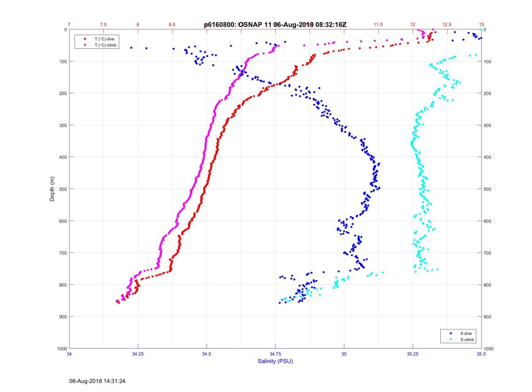Image resolution: width=532 pixels, height=392 pixels.
Task: Click '200' on the right depth axis
Action: [x=488, y=93]
